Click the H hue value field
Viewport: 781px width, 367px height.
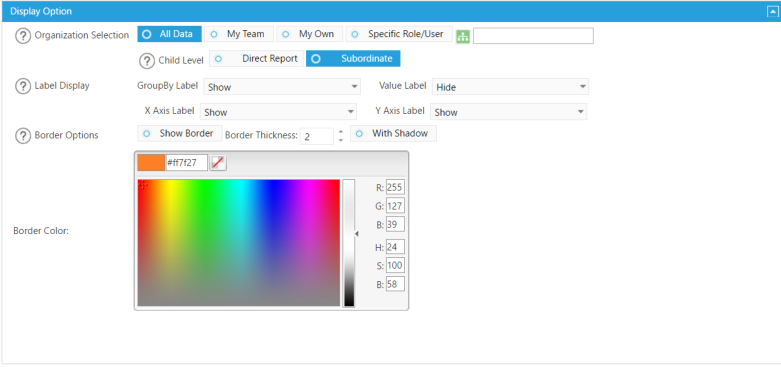tap(395, 247)
